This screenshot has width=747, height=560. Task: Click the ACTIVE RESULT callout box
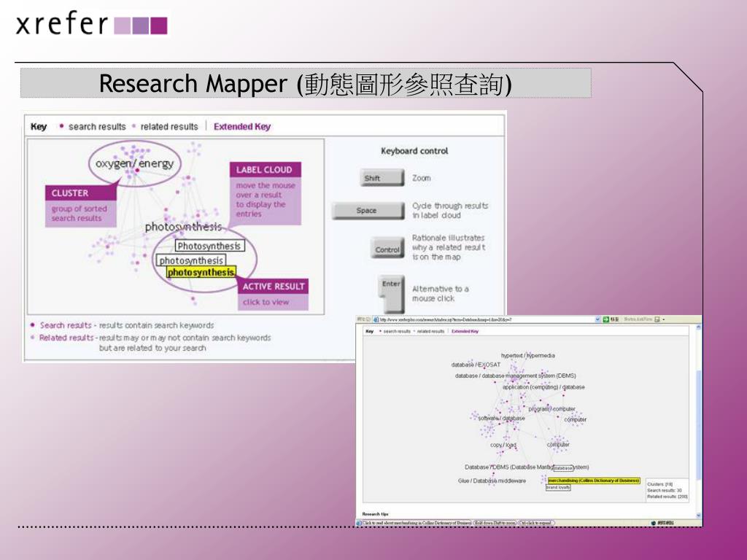273,294
